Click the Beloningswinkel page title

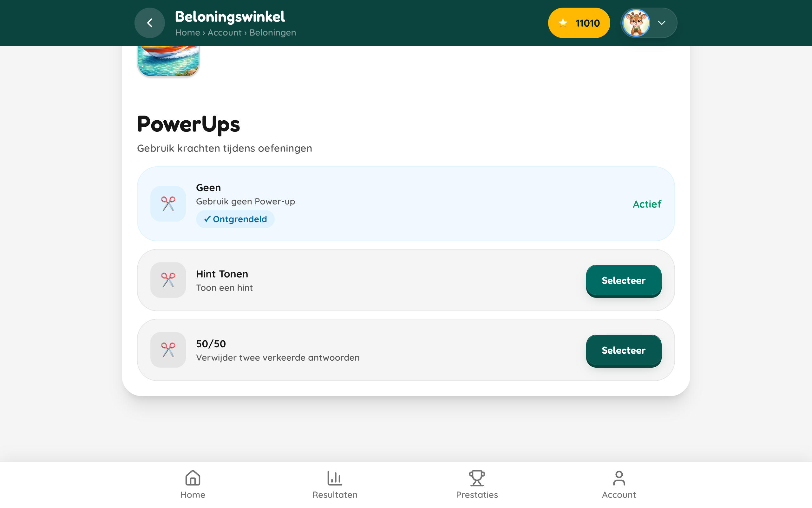pyautogui.click(x=230, y=17)
